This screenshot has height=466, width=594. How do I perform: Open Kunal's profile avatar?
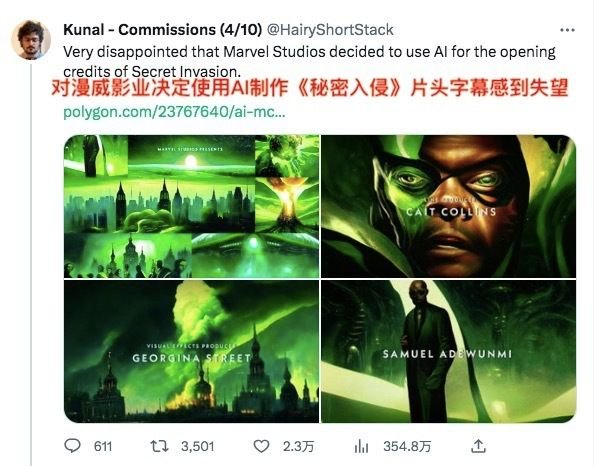tap(31, 40)
